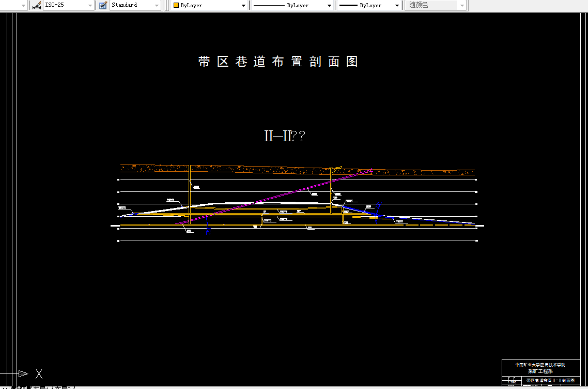
Task: Click the Text Style icon beside Standard
Action: pos(102,5)
